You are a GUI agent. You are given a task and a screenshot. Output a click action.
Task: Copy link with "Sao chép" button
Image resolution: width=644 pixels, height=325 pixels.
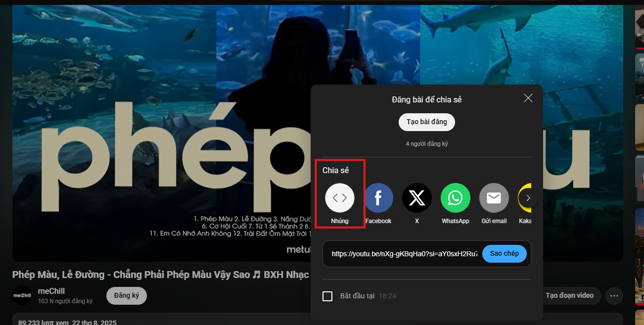[x=504, y=254]
